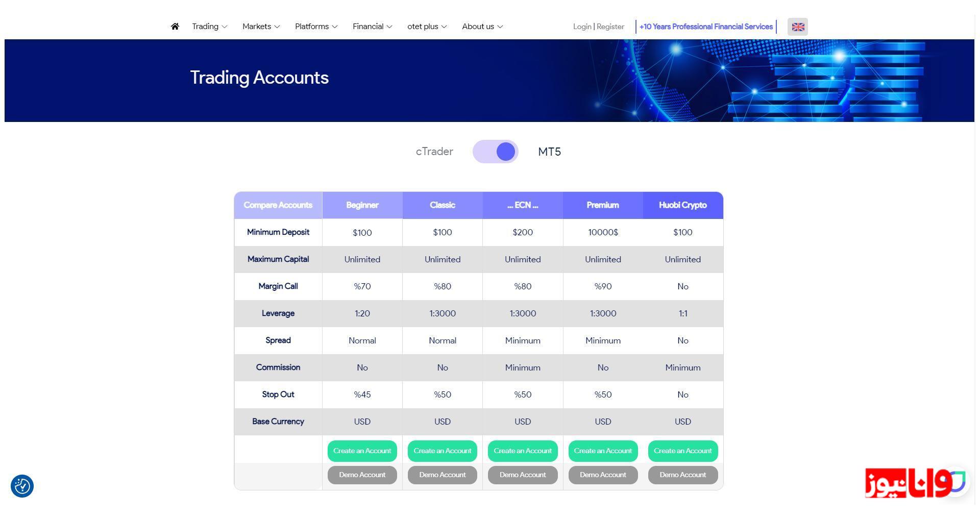Image resolution: width=980 pixels, height=519 pixels.
Task: Create an Account for Beginner
Action: pos(362,451)
